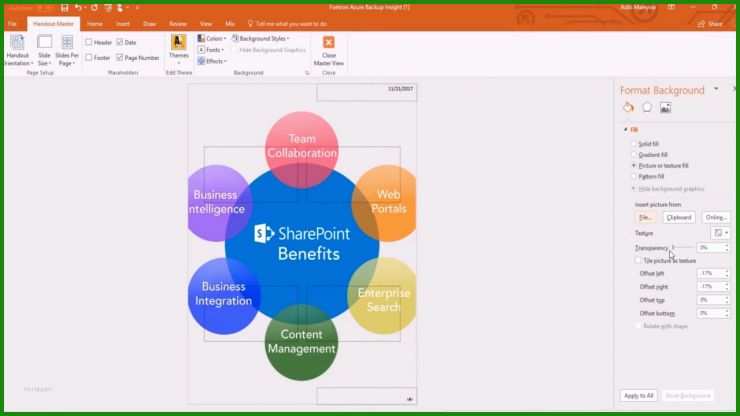This screenshot has height=416, width=740.
Task: Switch to the Review tab
Action: click(x=178, y=24)
